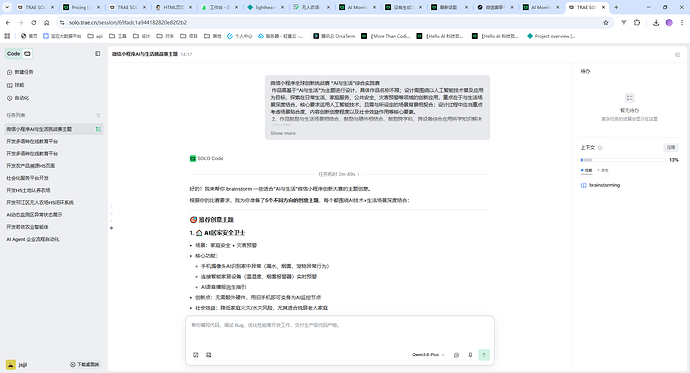Select the 其他 tab under context bar
This screenshot has height=373, width=690.
603,170
